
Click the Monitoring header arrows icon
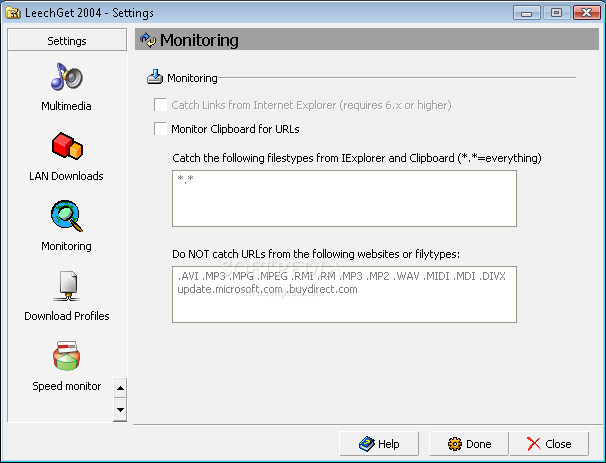coord(148,40)
